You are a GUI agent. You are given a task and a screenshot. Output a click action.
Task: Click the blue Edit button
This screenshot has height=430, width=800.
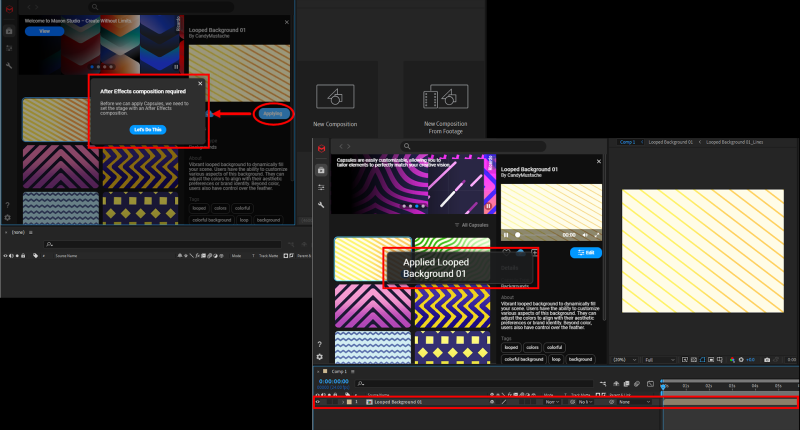tap(585, 253)
